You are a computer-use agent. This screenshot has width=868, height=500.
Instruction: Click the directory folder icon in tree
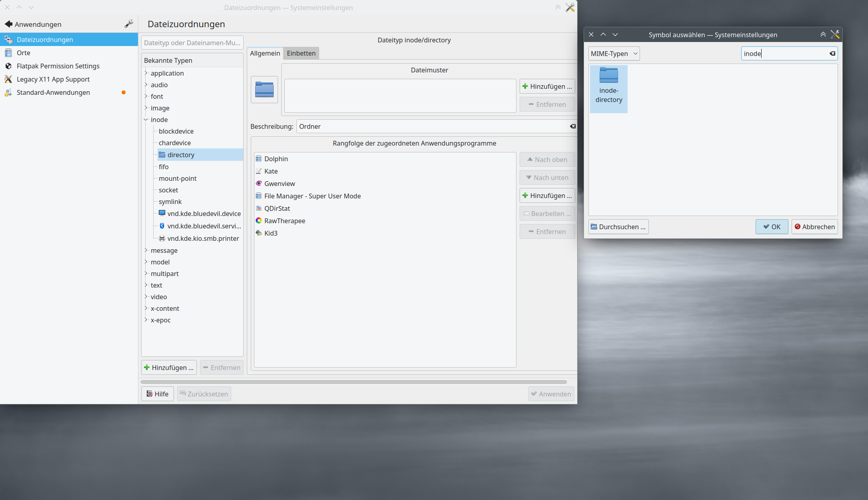tap(162, 154)
